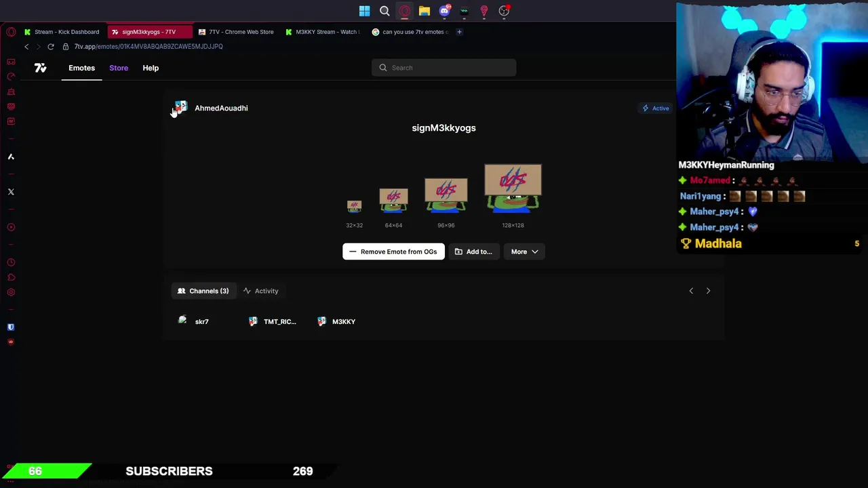Viewport: 868px width, 488px height.
Task: Open GX Corner controller icon in sidebar
Action: tap(11, 62)
